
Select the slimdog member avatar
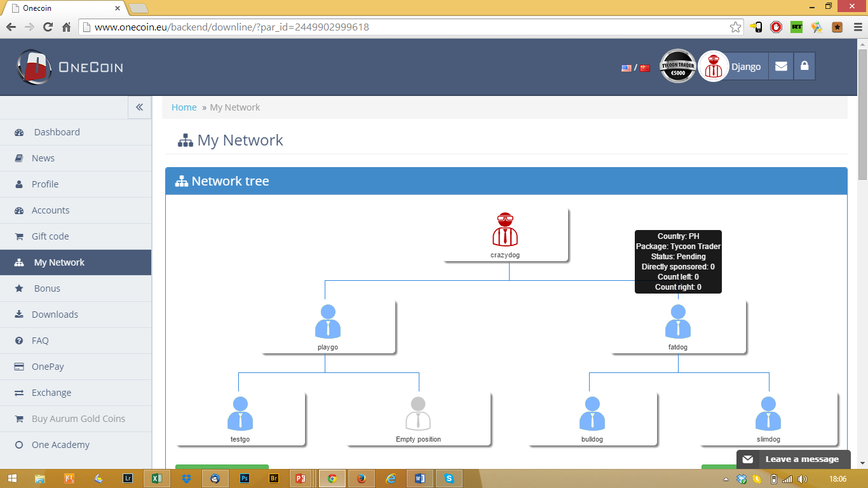pos(768,414)
